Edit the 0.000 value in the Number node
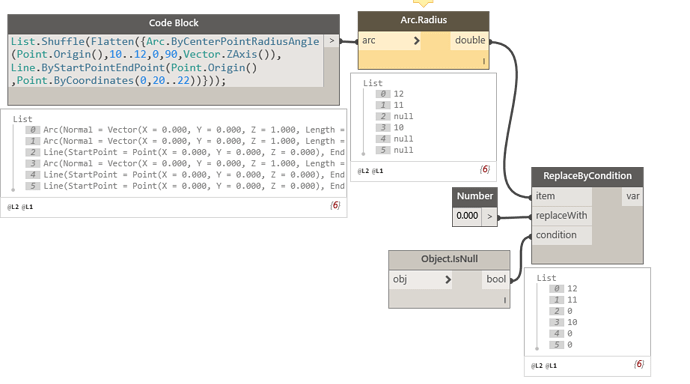Screen dimensions: 690x384 pyautogui.click(x=467, y=216)
